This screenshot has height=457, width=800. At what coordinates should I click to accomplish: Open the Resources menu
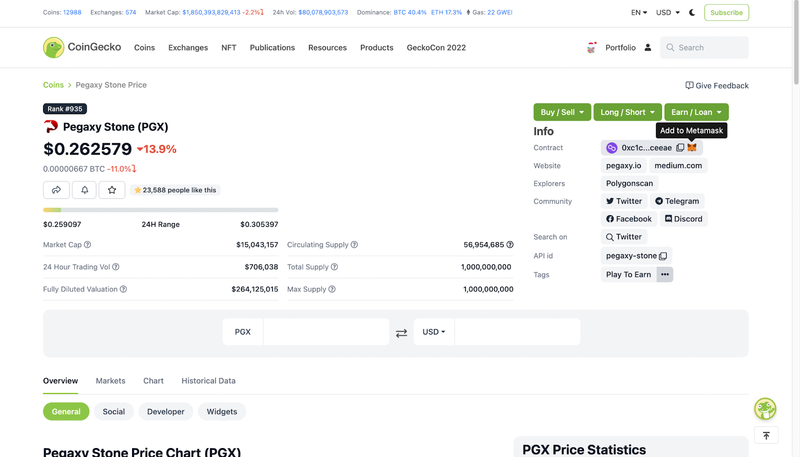click(x=328, y=47)
